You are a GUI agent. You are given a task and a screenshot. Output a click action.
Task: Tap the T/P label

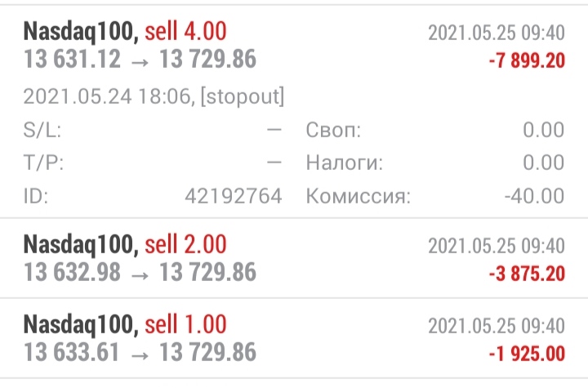click(x=43, y=163)
